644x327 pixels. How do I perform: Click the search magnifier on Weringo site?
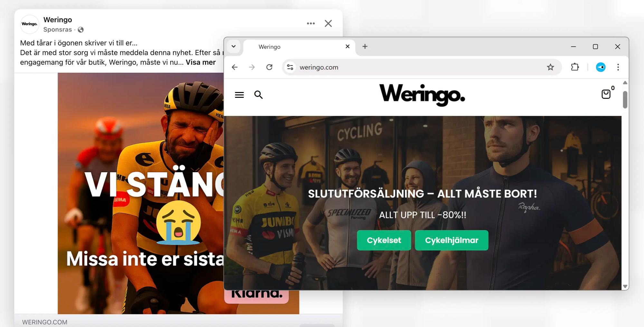click(x=259, y=95)
